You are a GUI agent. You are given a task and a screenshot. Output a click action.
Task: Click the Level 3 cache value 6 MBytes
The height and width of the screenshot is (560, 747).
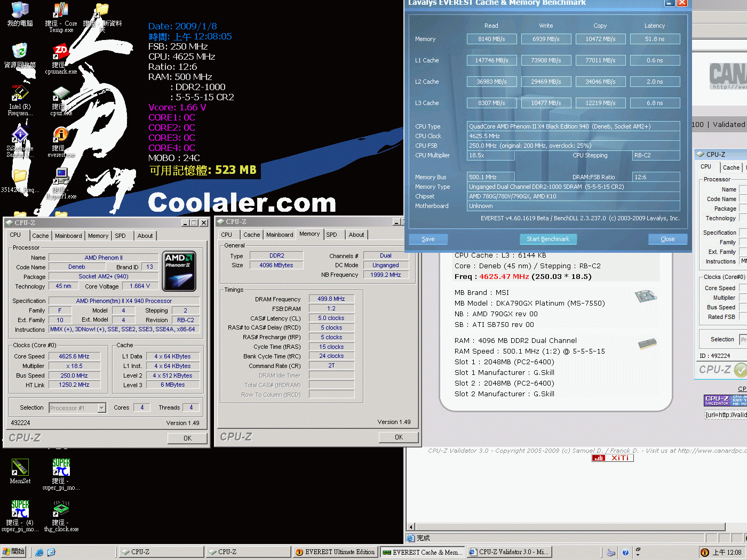tap(173, 385)
